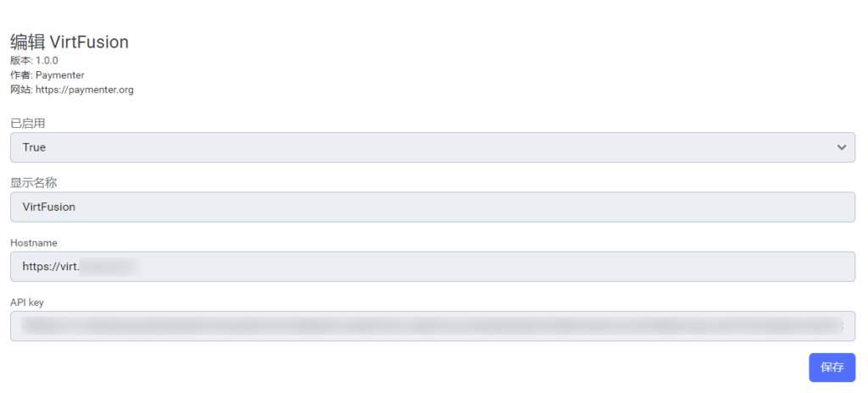The width and height of the screenshot is (868, 393).
Task: Open the https://paymenter.org website text
Action: tap(84, 90)
